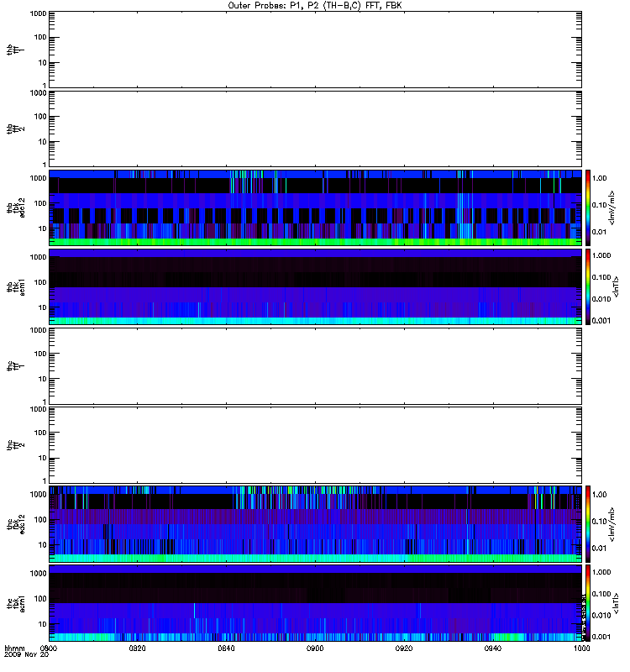Image resolution: width=630 pixels, height=672 pixels.
Task: Click the '0.001' value on thc scm1 color bar
Action: 601,637
